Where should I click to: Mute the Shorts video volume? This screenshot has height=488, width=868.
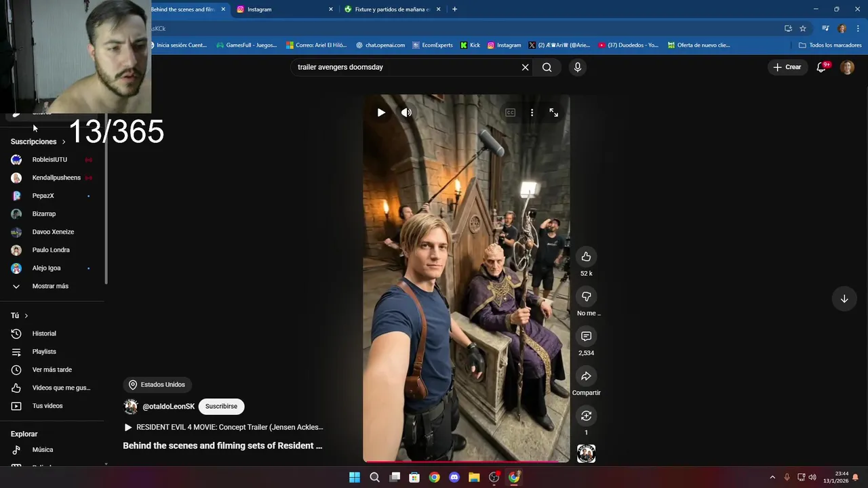point(406,113)
